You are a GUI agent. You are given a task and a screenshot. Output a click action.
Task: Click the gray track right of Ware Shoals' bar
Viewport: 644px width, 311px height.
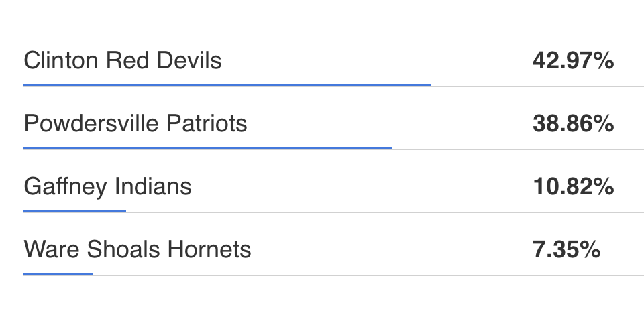click(369, 275)
